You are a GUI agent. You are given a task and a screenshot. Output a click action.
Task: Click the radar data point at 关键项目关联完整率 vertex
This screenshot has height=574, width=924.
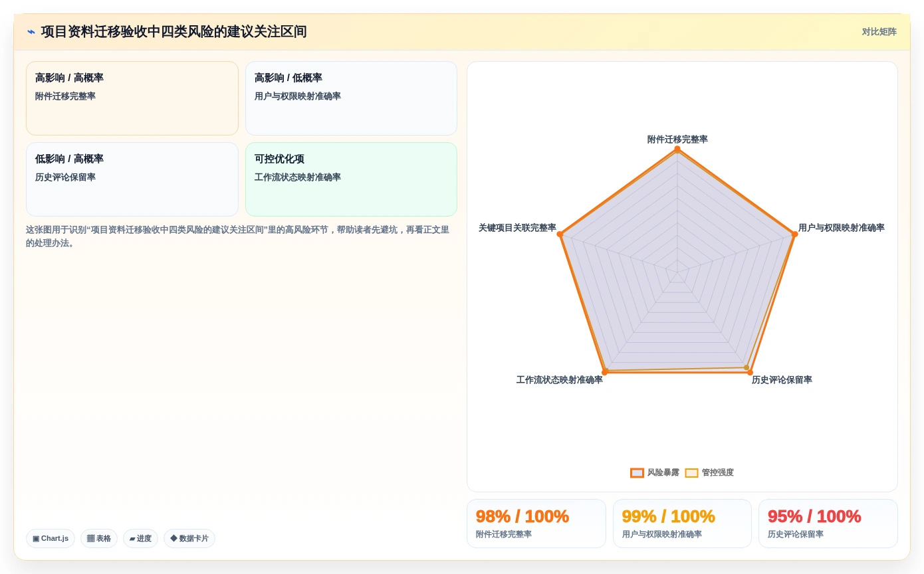(560, 234)
